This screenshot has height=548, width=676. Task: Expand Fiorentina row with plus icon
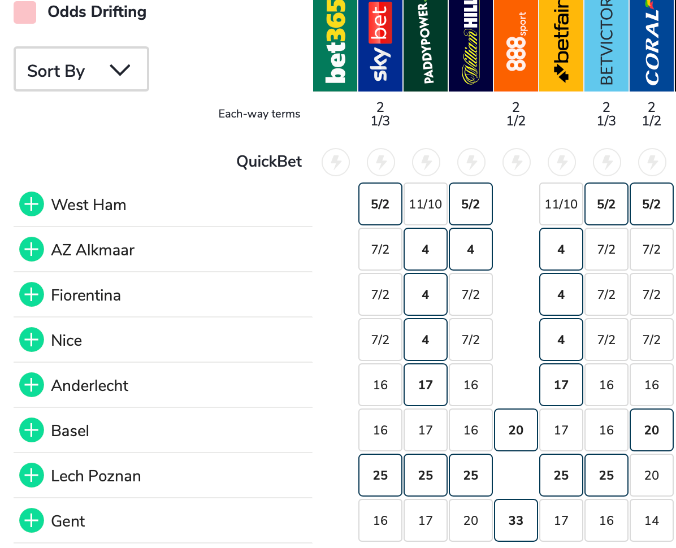pos(32,295)
